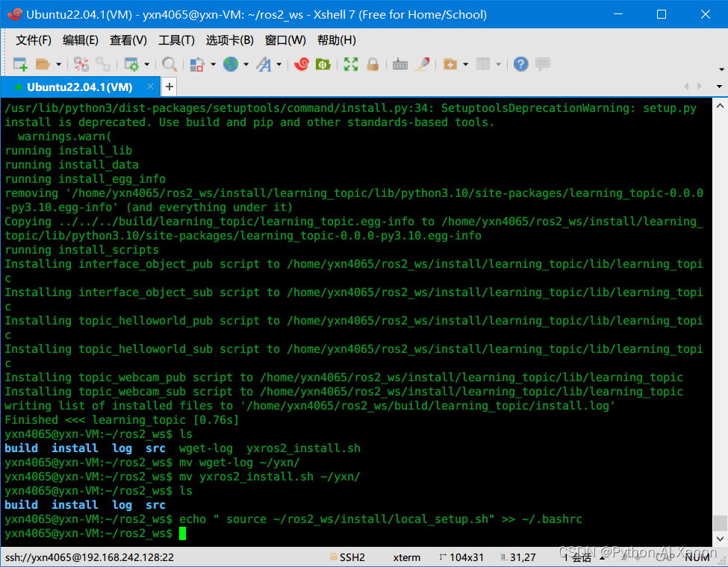Open the 选项卡(B) menu

point(230,40)
